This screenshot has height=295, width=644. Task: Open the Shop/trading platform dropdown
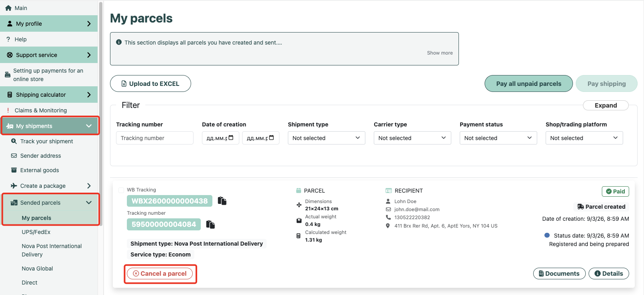point(584,138)
